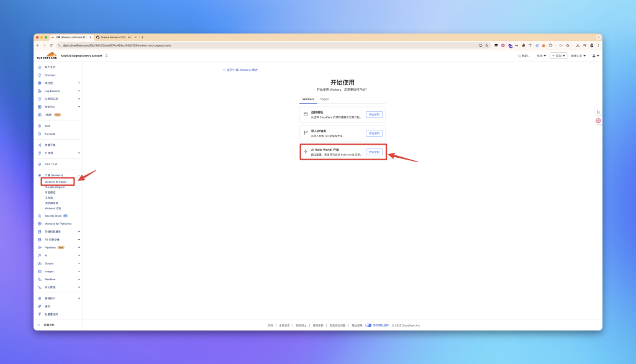Viewport: 636px width, 364px height.
Task: Open Zero Trust via its sidebar icon
Action: (x=40, y=164)
